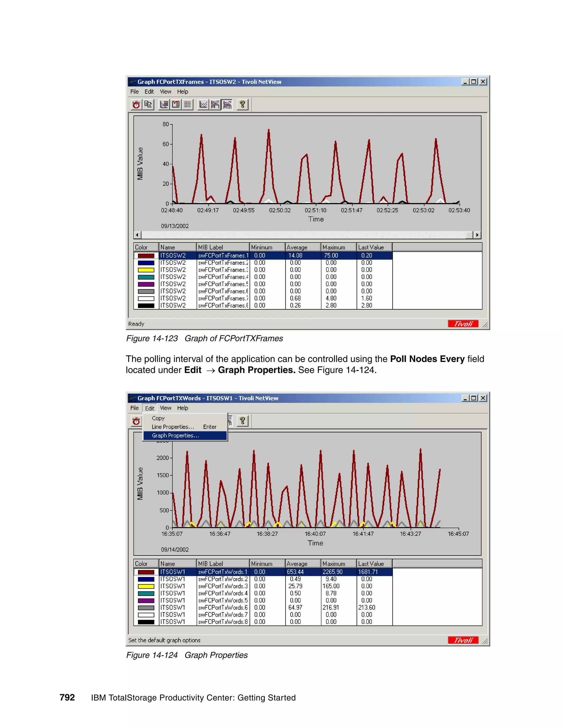Click the FCPortTXFrames window title bar icon

coord(133,82)
